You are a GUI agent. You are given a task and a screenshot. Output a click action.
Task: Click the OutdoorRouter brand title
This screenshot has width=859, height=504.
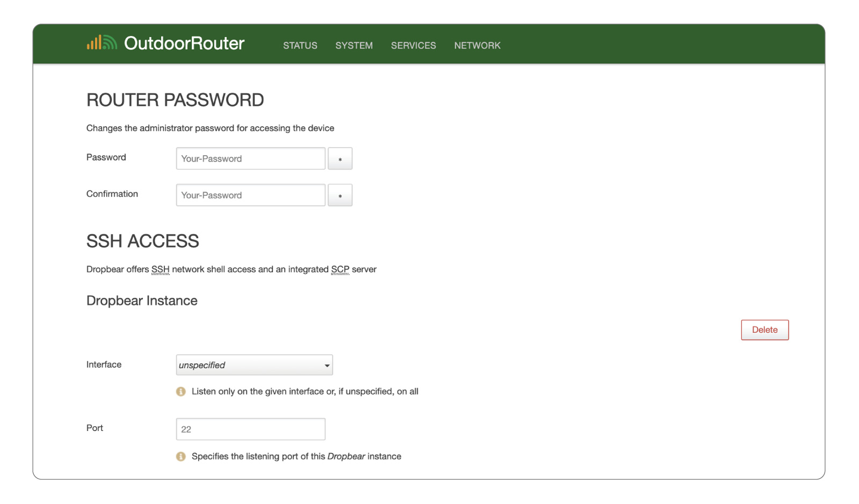pos(184,43)
